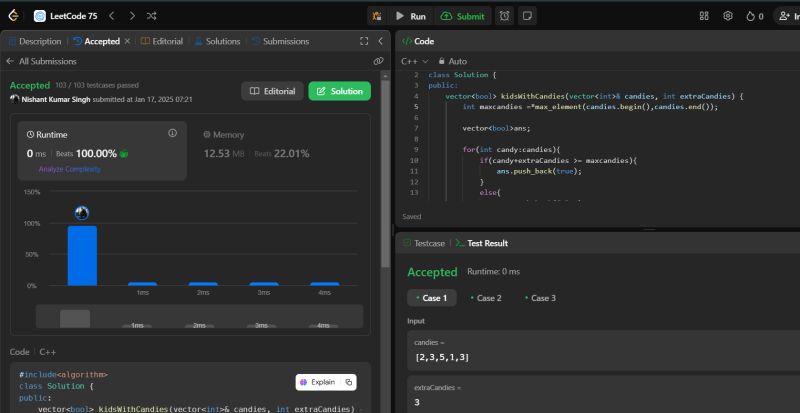This screenshot has width=800, height=413.
Task: Copy submission link icon
Action: [378, 61]
